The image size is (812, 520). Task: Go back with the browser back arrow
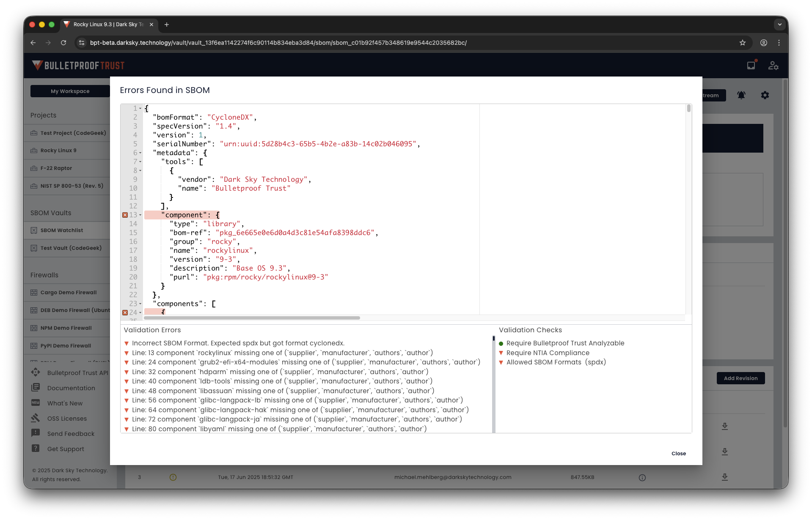tap(33, 43)
